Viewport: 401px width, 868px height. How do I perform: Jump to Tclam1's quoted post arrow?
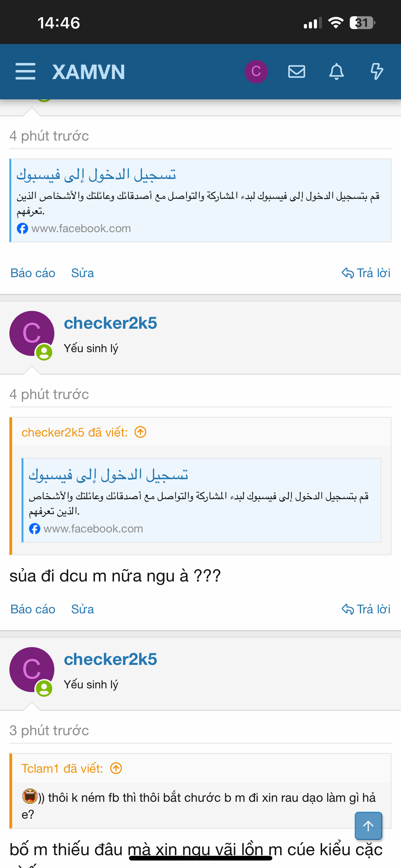116,768
